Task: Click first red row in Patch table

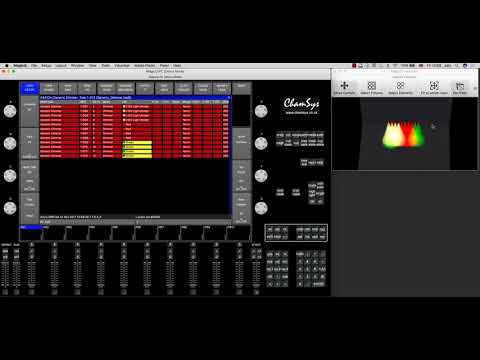Action: click(134, 107)
